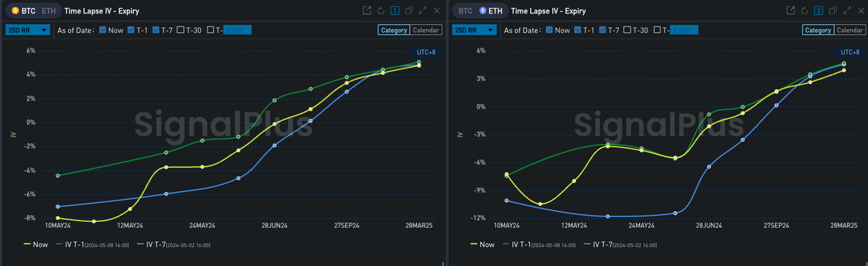Expand the right ETH chart to fullscreen

click(846, 10)
